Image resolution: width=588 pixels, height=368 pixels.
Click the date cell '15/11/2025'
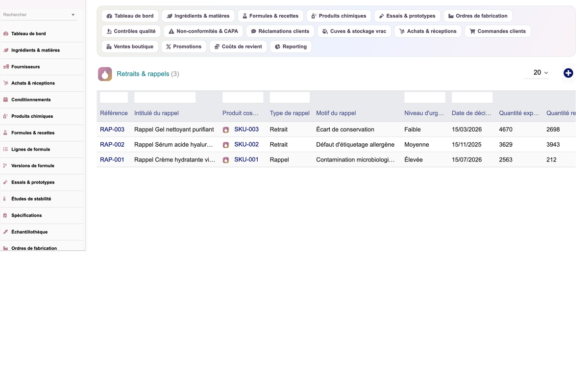coord(466,145)
